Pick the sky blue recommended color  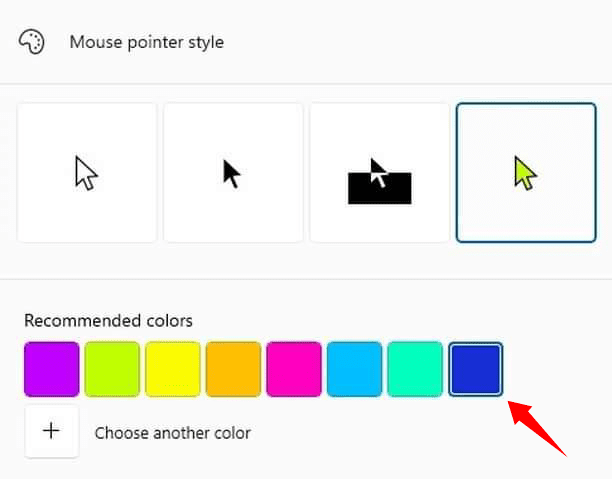click(x=354, y=369)
